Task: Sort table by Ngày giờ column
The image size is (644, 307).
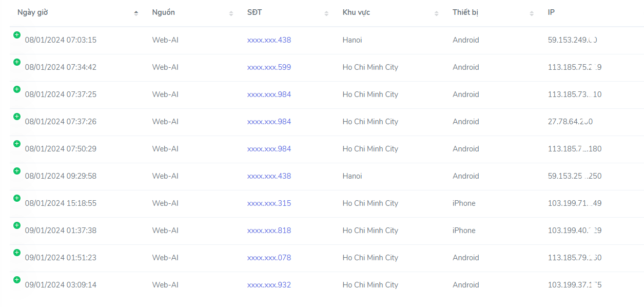Action: (77, 13)
